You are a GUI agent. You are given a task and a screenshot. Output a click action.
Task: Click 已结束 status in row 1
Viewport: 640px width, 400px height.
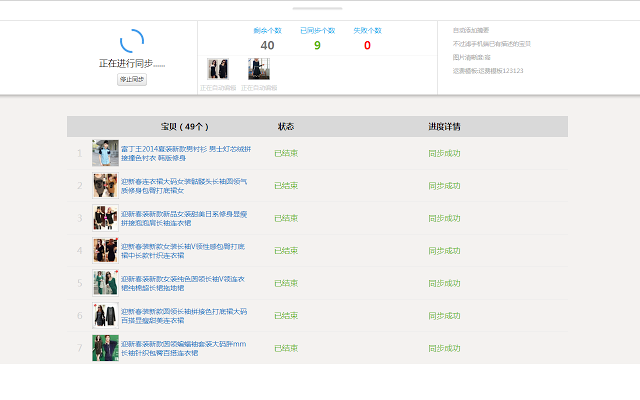point(286,153)
